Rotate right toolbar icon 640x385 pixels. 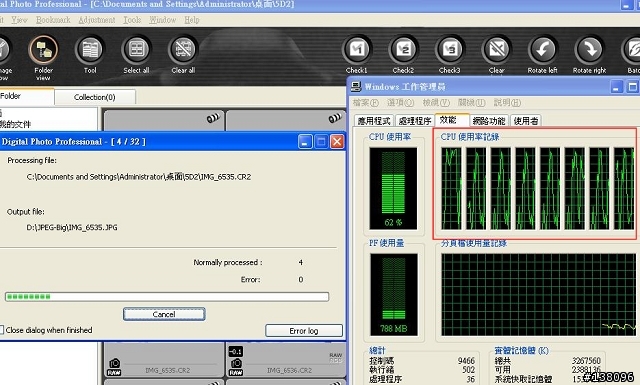click(x=589, y=49)
